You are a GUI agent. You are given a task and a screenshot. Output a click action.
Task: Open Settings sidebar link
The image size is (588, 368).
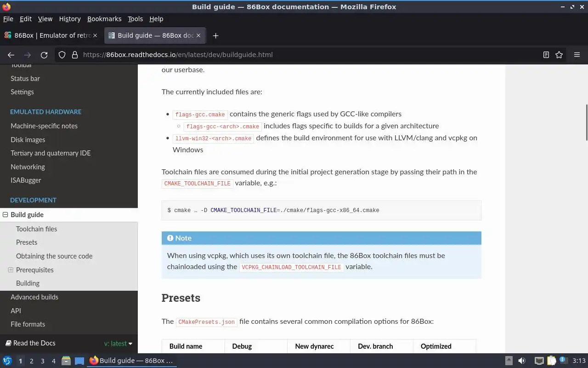(x=22, y=92)
